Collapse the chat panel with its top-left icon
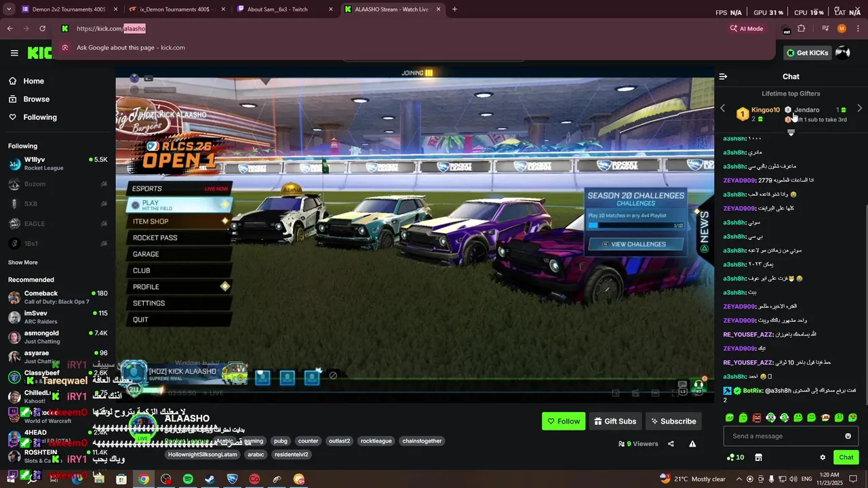 (x=723, y=77)
